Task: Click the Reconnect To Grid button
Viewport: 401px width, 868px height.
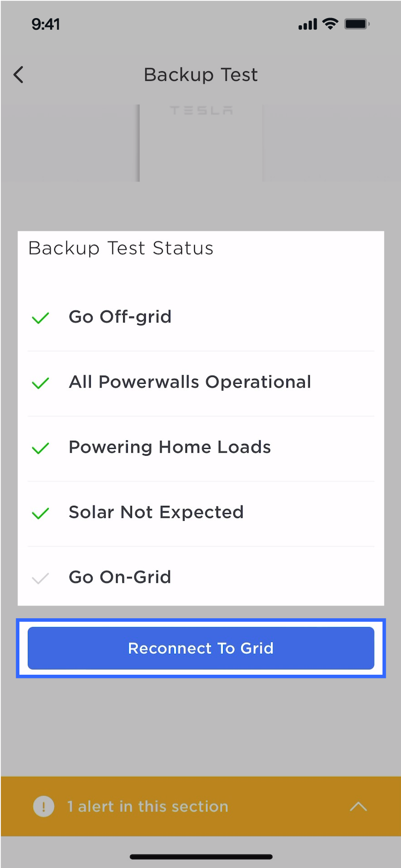Action: coord(201,648)
